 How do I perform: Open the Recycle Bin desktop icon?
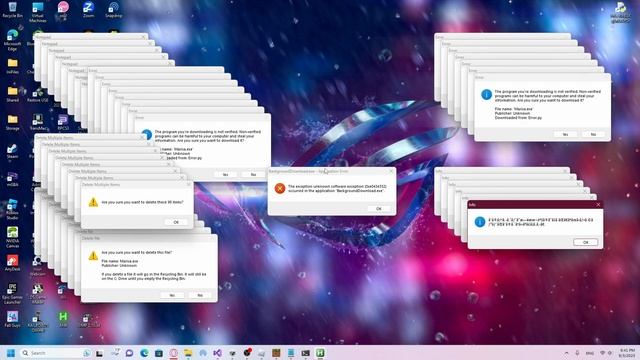pyautogui.click(x=12, y=10)
